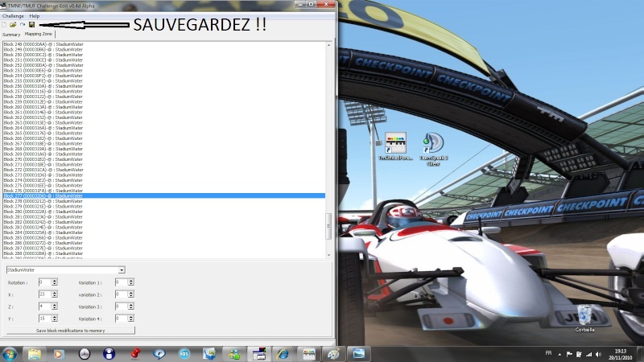Click the Variation 4 field

122,319
